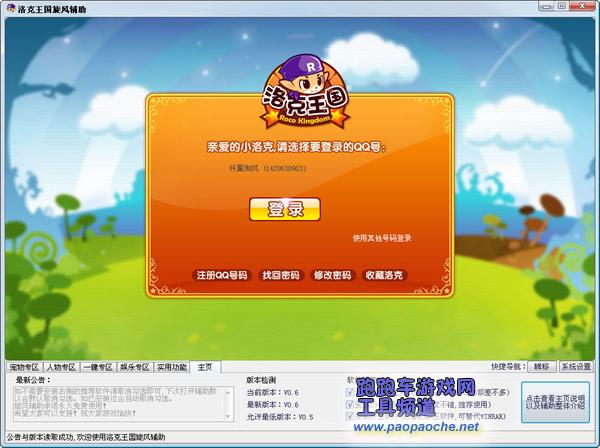
Task: Click 注册QQ号码 button
Action: coord(222,275)
